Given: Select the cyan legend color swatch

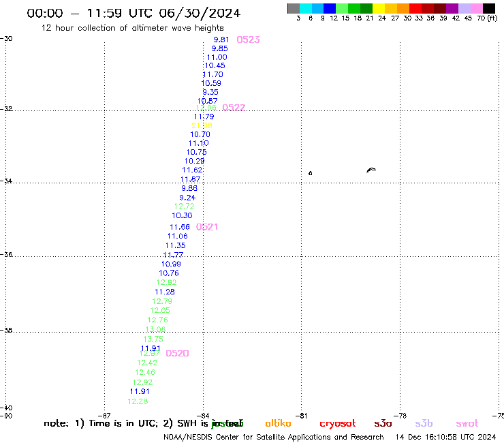Looking at the screenshot, I should coord(306,8).
